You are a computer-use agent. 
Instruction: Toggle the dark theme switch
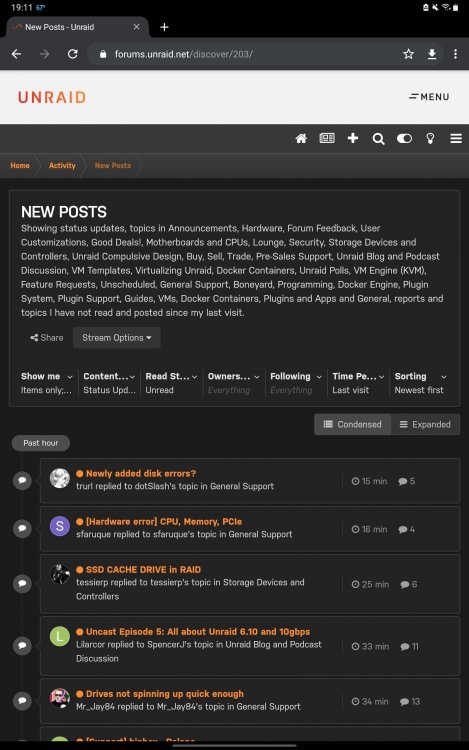pyautogui.click(x=404, y=139)
